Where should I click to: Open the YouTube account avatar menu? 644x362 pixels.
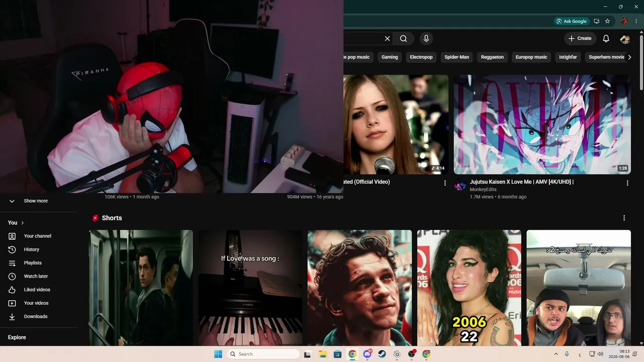[x=625, y=39]
